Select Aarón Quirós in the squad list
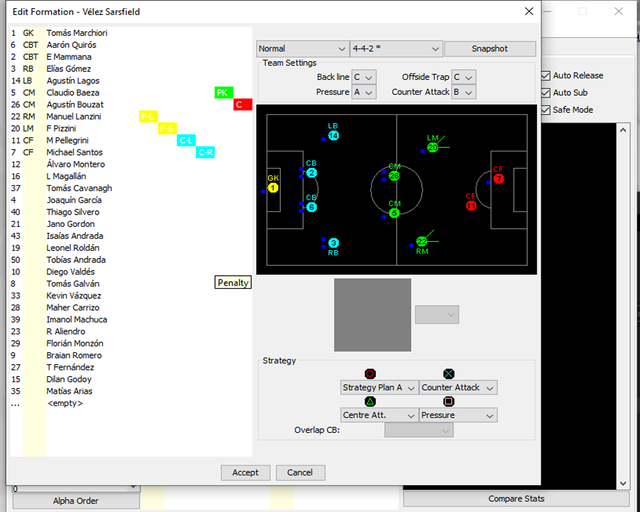Image resolution: width=640 pixels, height=512 pixels. click(x=71, y=45)
